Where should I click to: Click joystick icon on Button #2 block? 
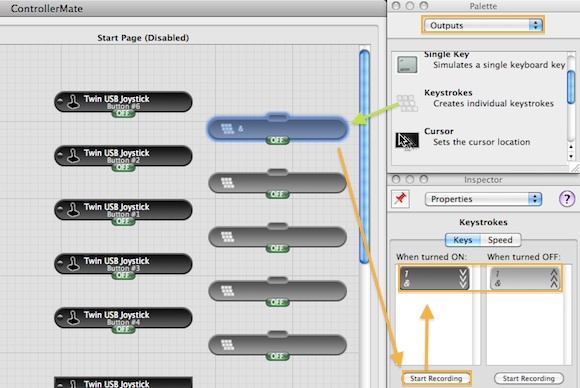point(74,156)
